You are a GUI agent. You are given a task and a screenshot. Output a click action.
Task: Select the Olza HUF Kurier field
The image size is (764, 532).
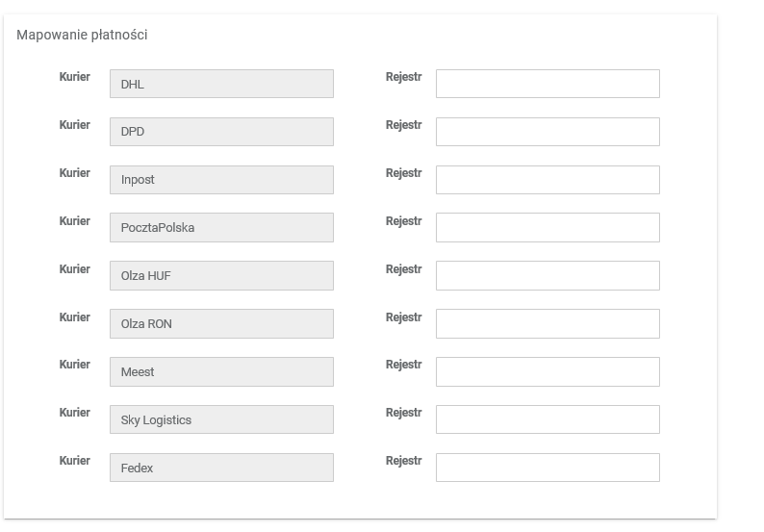click(221, 276)
